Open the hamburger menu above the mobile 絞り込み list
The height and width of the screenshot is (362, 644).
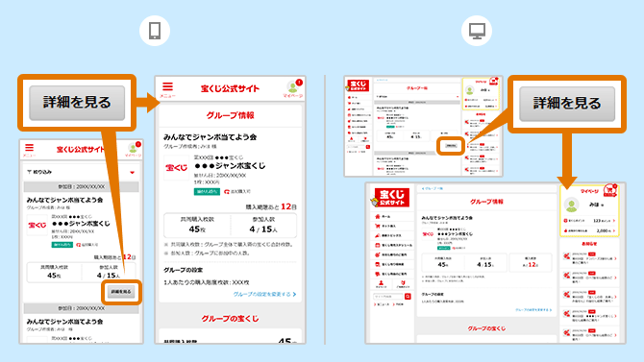(x=29, y=148)
